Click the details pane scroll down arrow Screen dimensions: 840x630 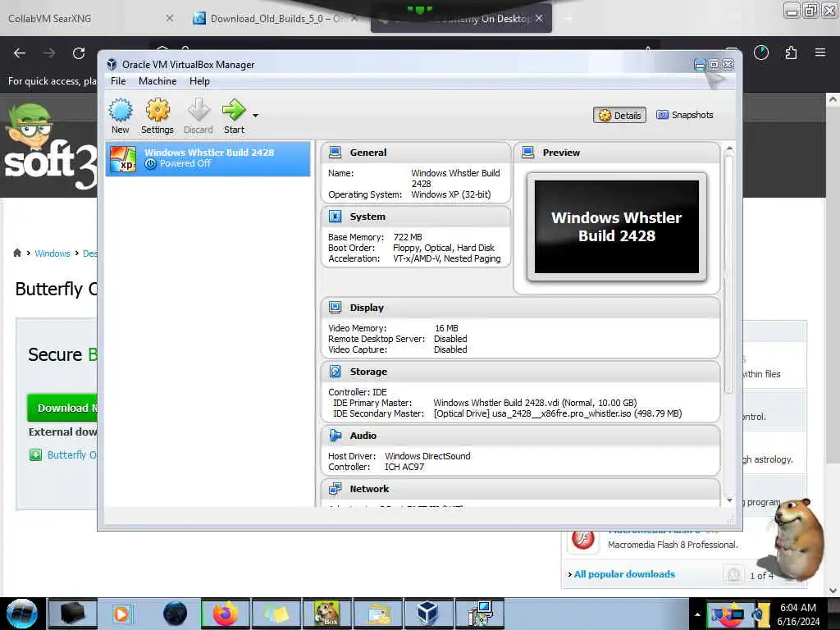(729, 500)
